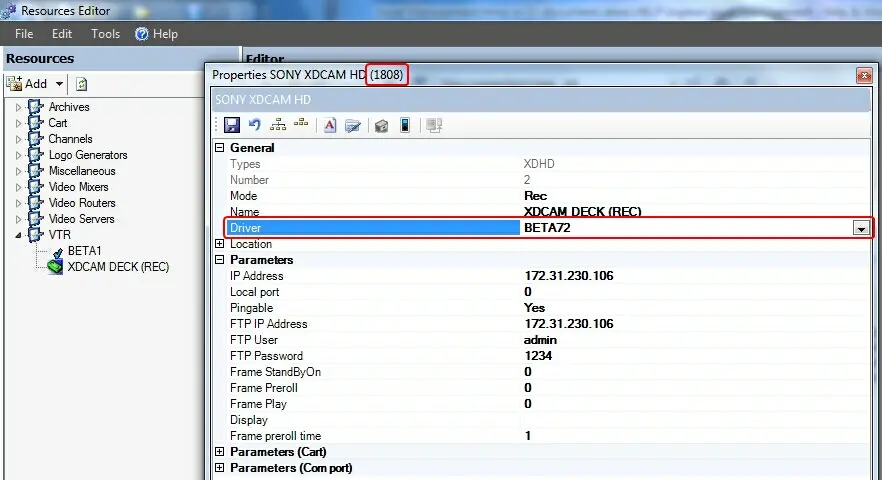The width and height of the screenshot is (882, 480).
Task: Open the File menu
Action: click(x=24, y=34)
